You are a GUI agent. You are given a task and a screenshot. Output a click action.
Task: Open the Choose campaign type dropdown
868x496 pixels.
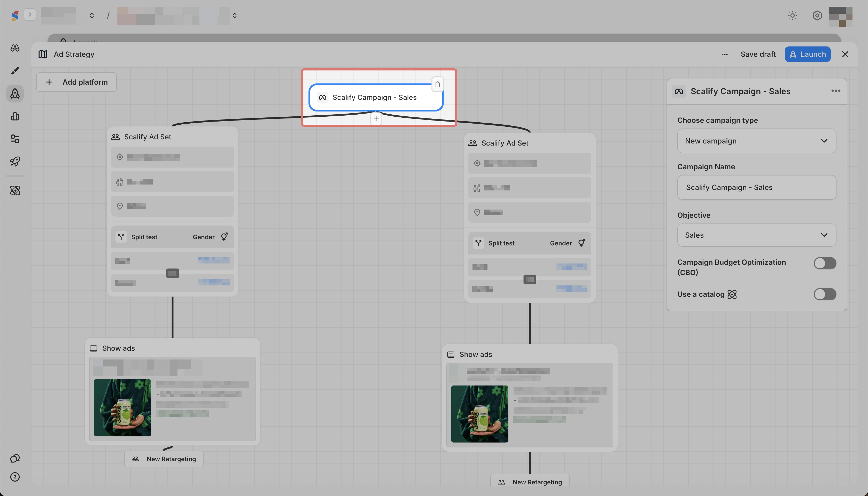pyautogui.click(x=756, y=141)
